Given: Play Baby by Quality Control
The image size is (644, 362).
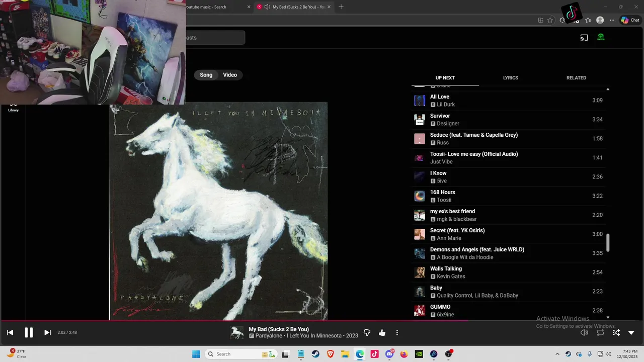Looking at the screenshot, I should (x=508, y=292).
